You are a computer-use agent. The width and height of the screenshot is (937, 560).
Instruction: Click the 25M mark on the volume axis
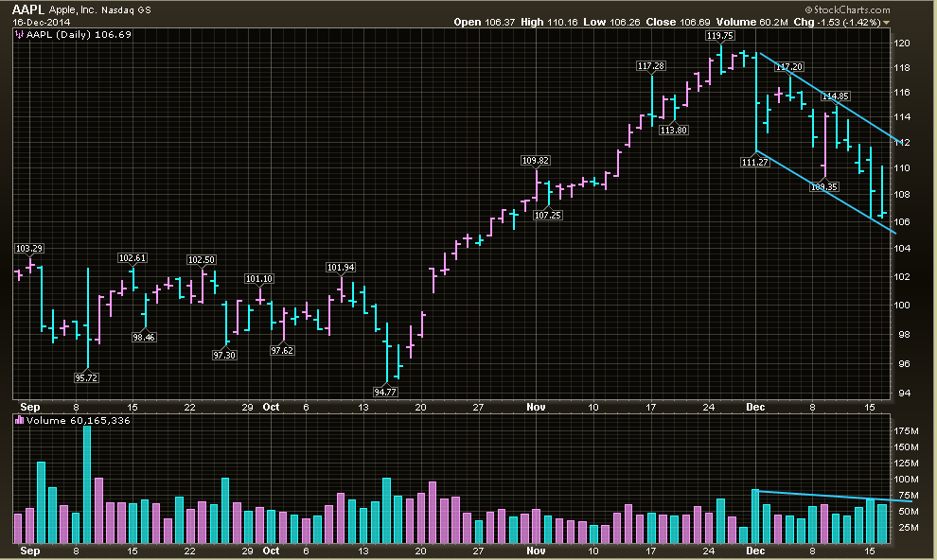click(909, 527)
